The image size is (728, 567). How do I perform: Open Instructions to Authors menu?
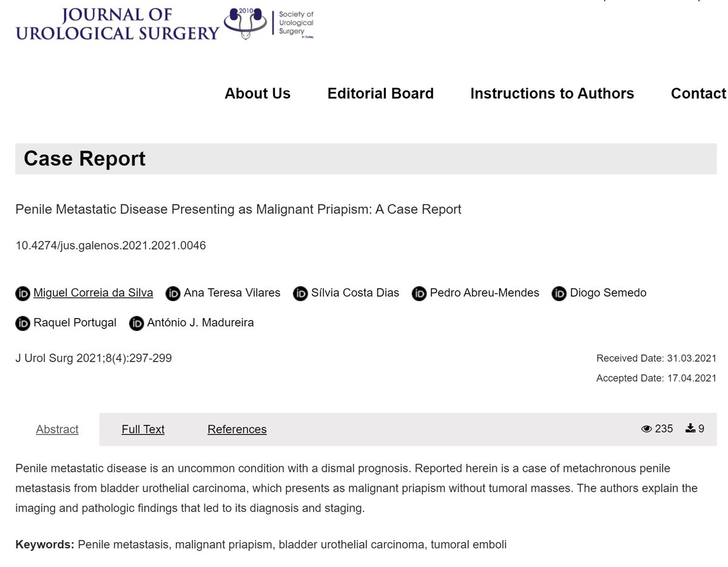(552, 93)
